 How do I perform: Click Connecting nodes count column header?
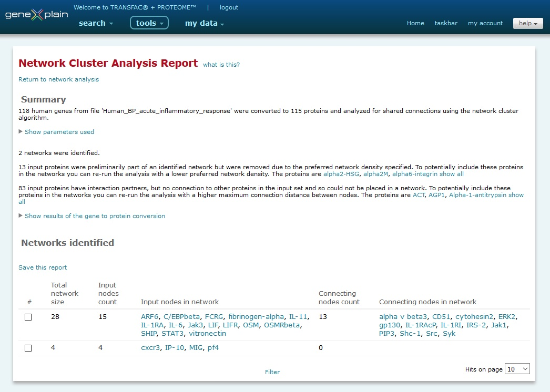(339, 298)
